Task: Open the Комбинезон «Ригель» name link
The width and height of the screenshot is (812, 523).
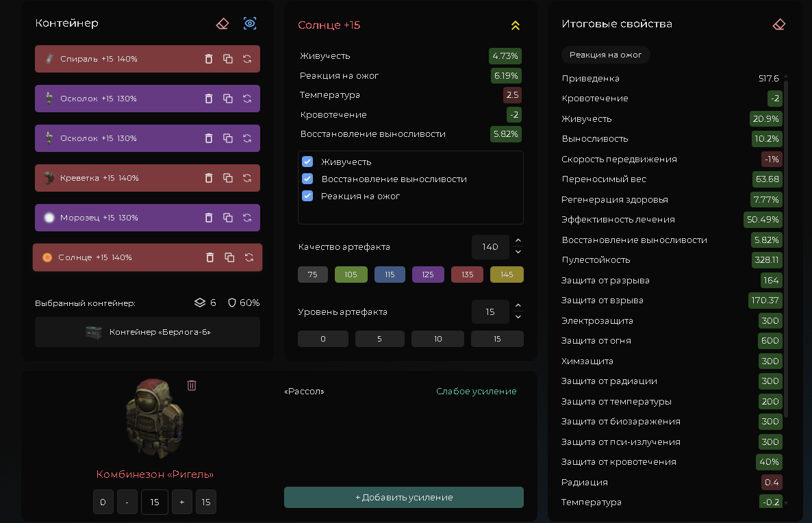Action: [155, 474]
